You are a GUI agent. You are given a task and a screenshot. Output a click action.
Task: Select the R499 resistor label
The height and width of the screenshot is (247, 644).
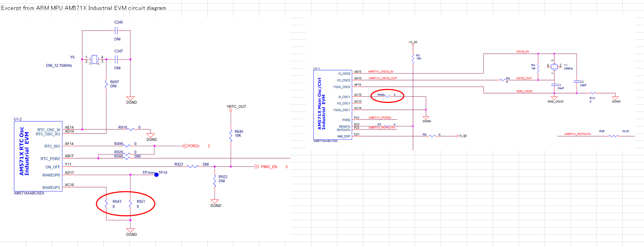pos(119,143)
